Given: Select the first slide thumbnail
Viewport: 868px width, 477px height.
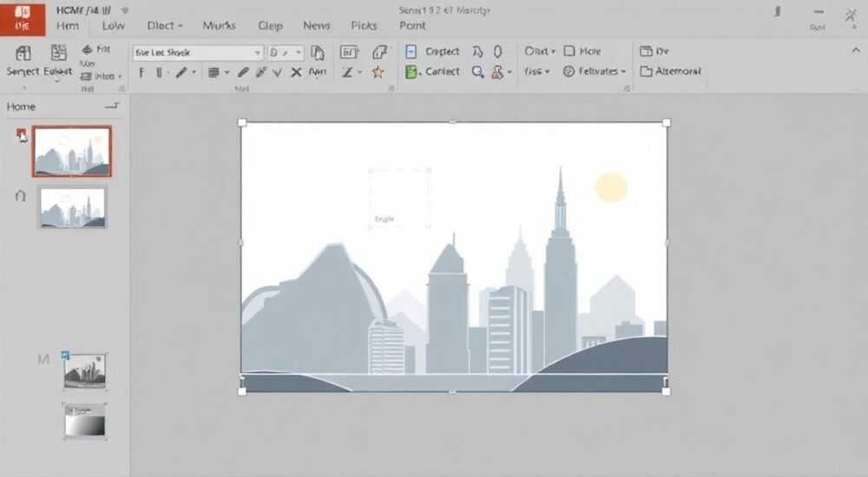Looking at the screenshot, I should (72, 151).
